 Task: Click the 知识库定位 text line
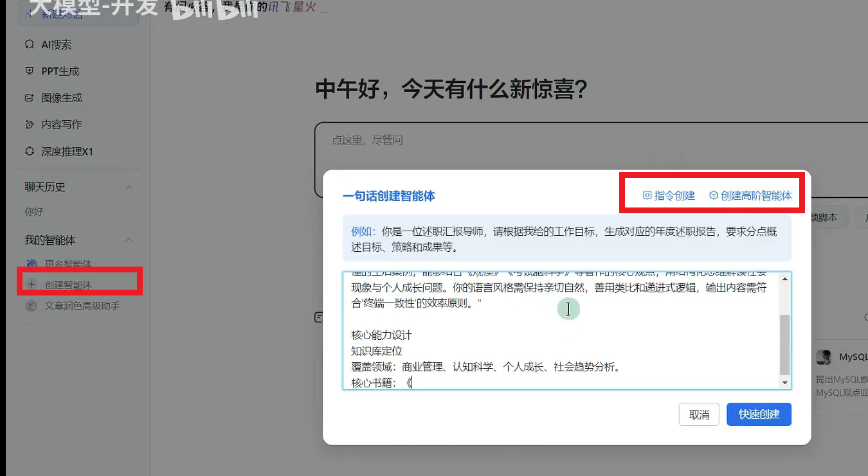377,351
